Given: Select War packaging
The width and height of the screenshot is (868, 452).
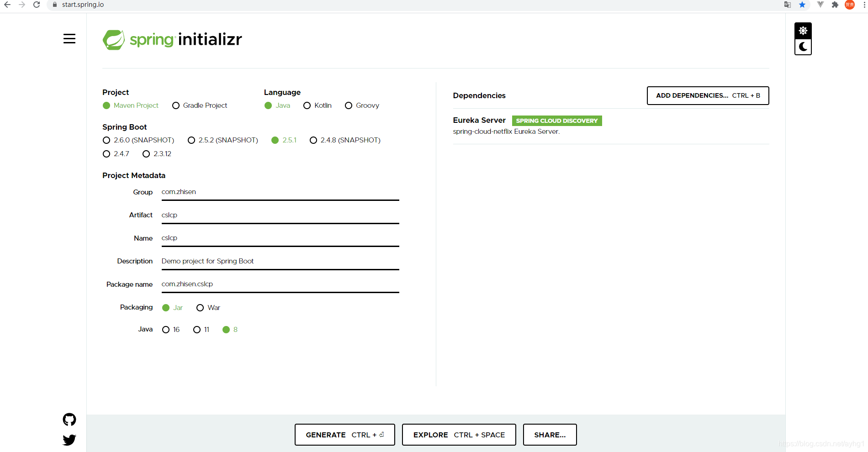Looking at the screenshot, I should (x=208, y=308).
